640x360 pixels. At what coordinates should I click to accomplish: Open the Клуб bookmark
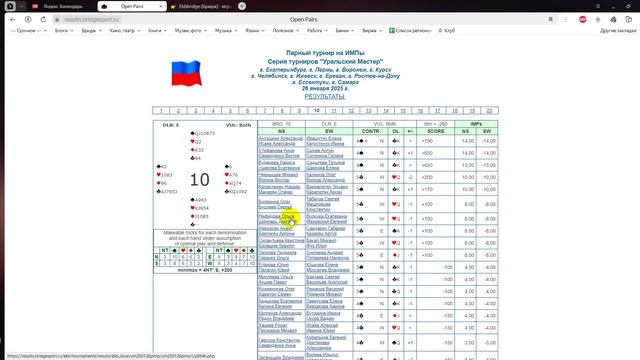[x=447, y=31]
